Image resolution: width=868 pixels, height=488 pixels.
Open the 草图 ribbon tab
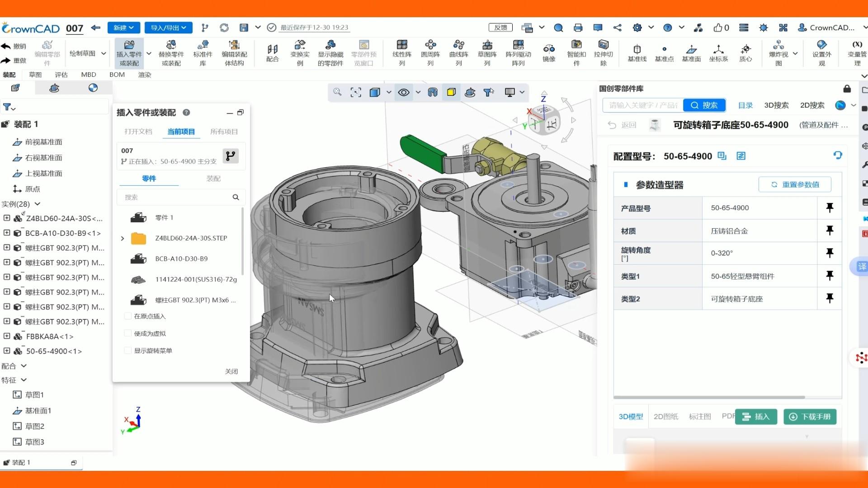35,75
